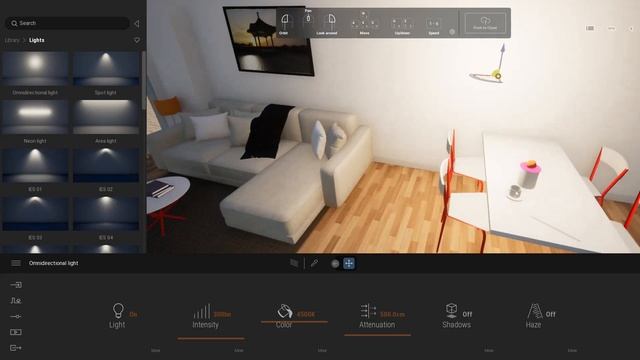
Task: Select the IES 02 light thumbnail
Action: (106, 165)
